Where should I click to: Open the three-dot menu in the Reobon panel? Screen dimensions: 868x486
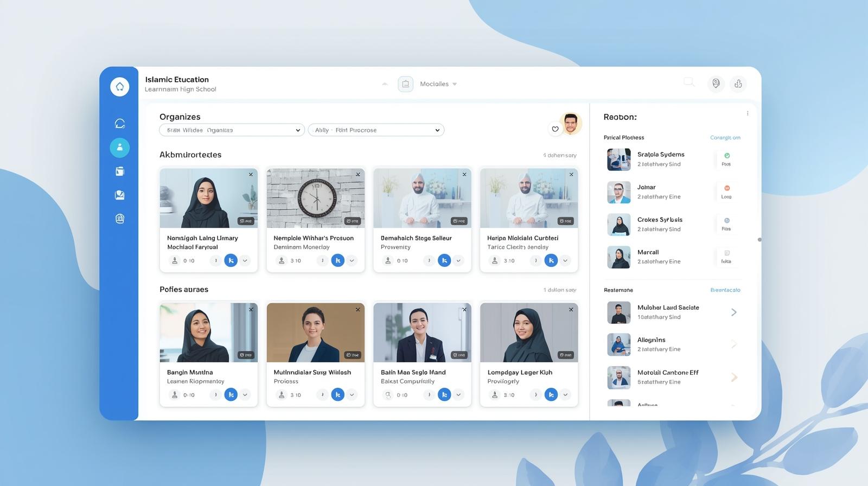[x=748, y=113]
